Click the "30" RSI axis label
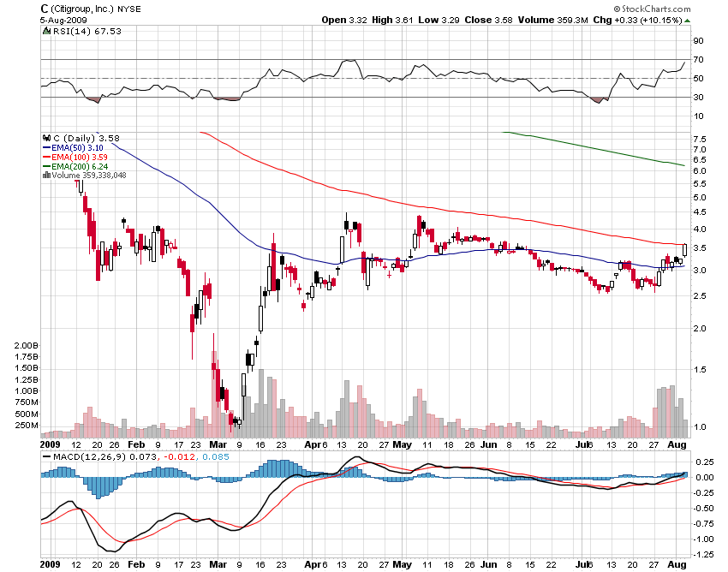The width and height of the screenshot is (728, 572). pos(698,97)
